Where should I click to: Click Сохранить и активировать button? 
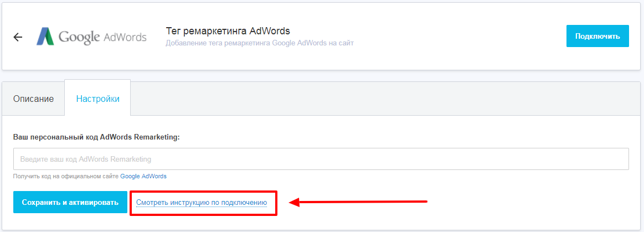click(70, 202)
